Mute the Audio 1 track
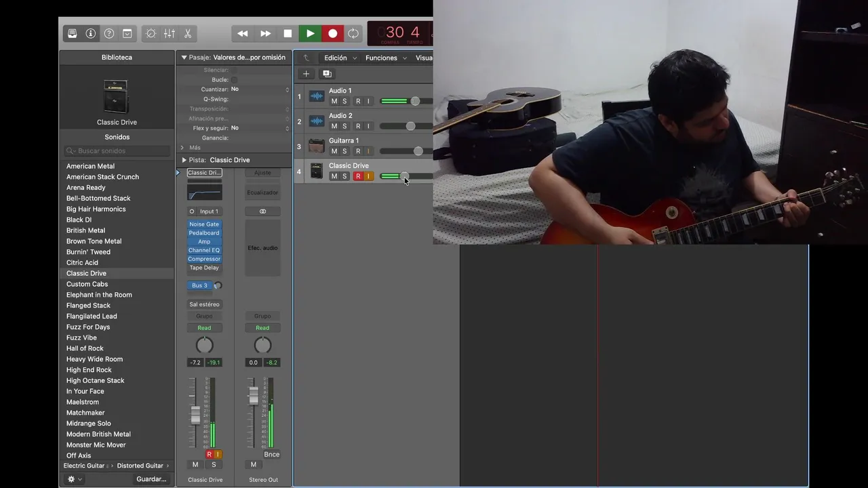Image resolution: width=868 pixels, height=488 pixels. (x=334, y=101)
